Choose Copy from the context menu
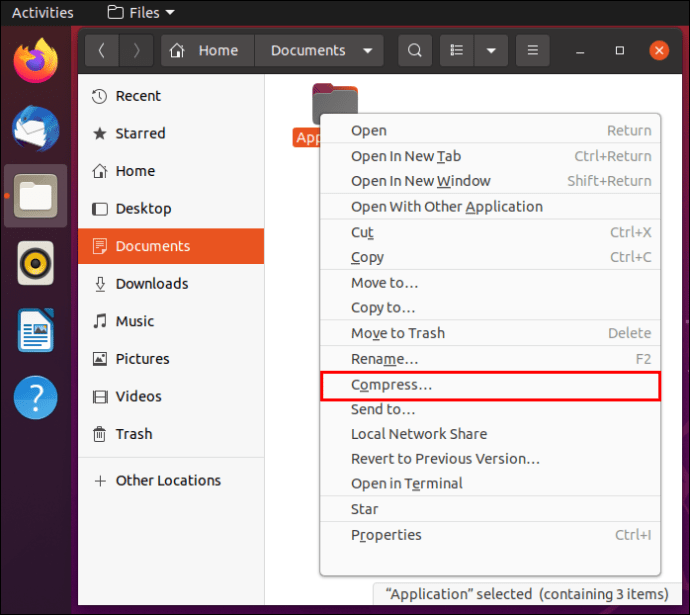690x615 pixels. (x=490, y=257)
